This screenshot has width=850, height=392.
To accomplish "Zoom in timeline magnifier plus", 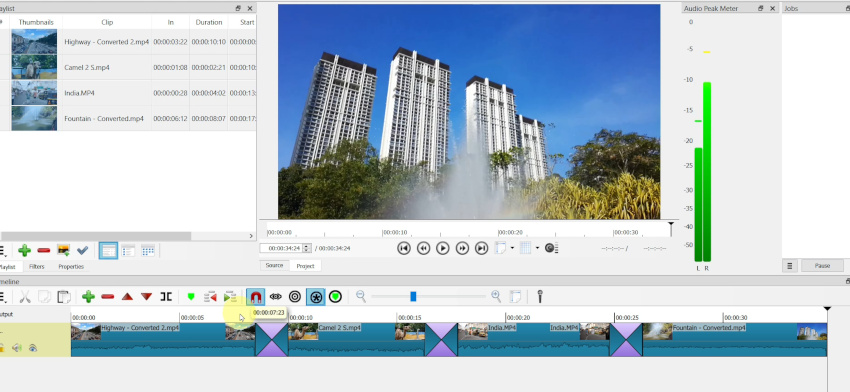I will (x=496, y=296).
